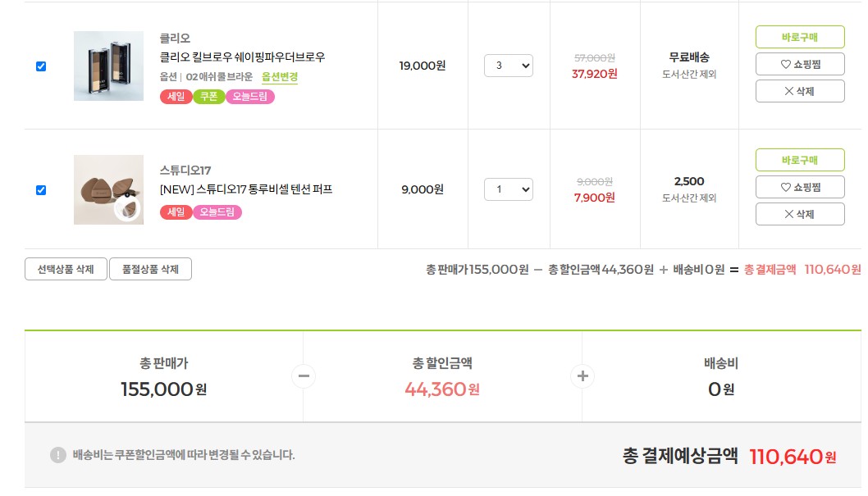Delete 스튜디오17 퍼프 with X 삭제
This screenshot has height=496, width=868.
pyautogui.click(x=799, y=214)
